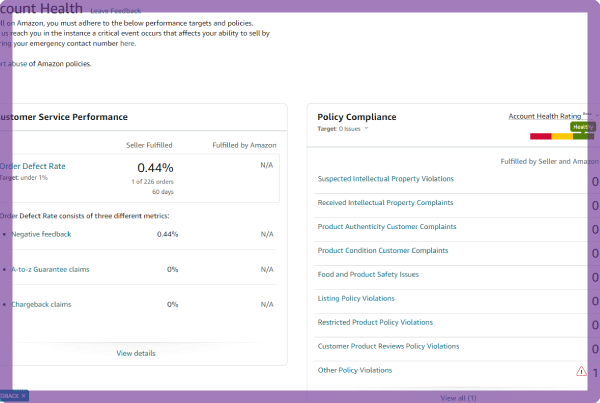The height and width of the screenshot is (403, 600).
Task: Open Suspected Intellectual Property Violations
Action: tap(385, 179)
